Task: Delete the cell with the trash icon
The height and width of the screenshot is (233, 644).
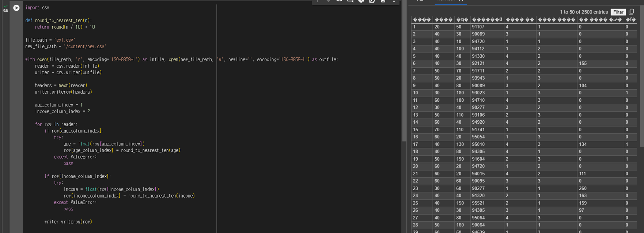Action: [x=383, y=1]
